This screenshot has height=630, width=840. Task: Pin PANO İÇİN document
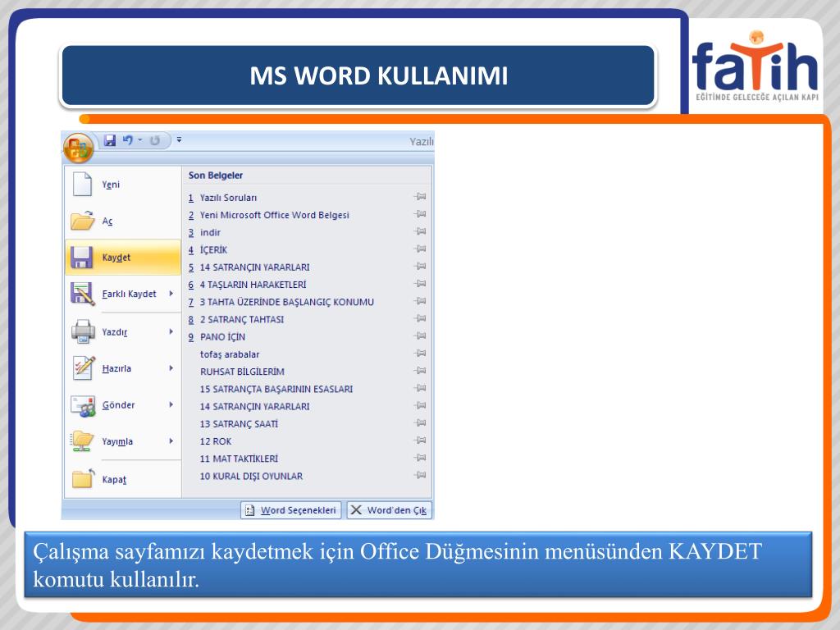421,336
